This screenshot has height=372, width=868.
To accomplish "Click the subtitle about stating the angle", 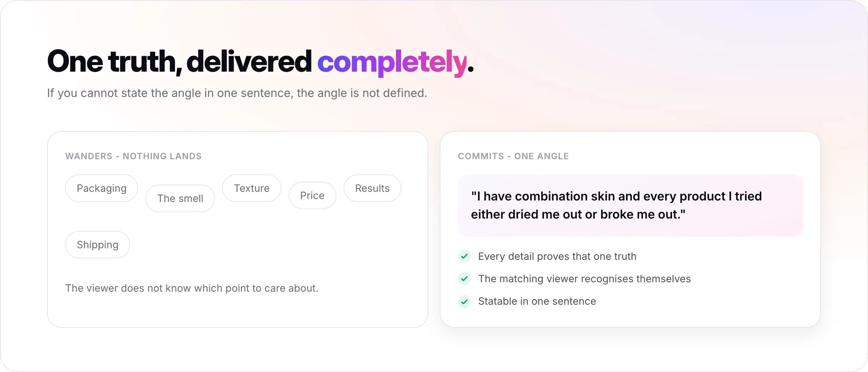I will [237, 93].
